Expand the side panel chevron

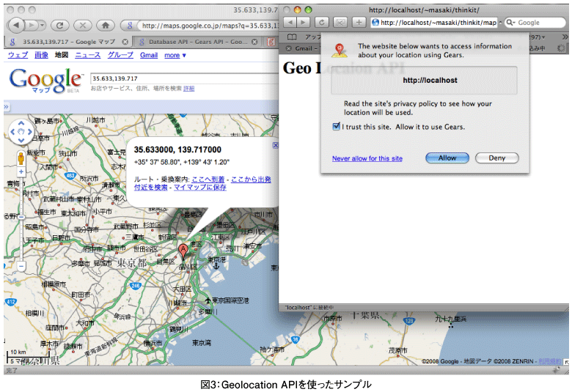coord(6,107)
